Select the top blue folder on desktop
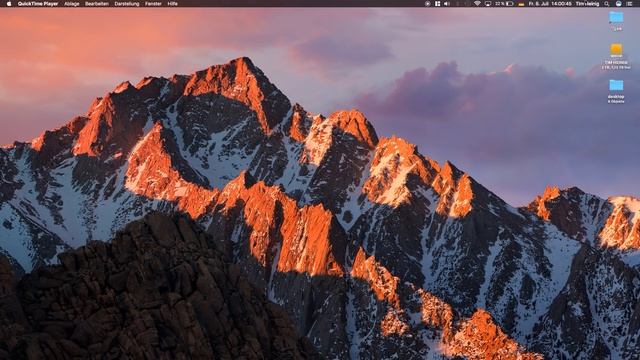Screen dimensions: 640x360 [616, 17]
